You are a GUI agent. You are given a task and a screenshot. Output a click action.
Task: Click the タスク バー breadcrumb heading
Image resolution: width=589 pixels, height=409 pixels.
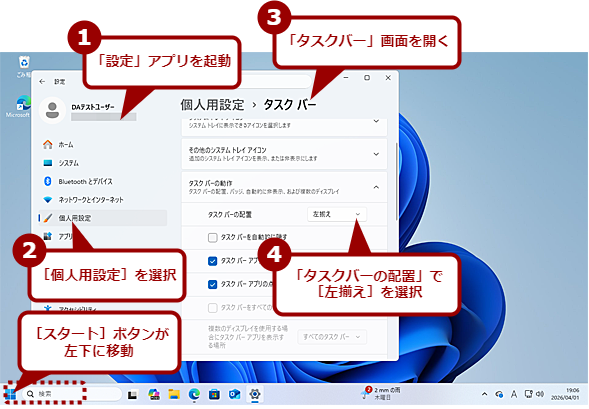290,105
